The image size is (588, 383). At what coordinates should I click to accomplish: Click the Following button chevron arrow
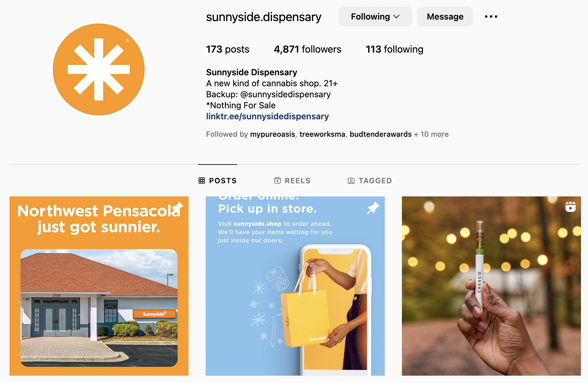[397, 17]
